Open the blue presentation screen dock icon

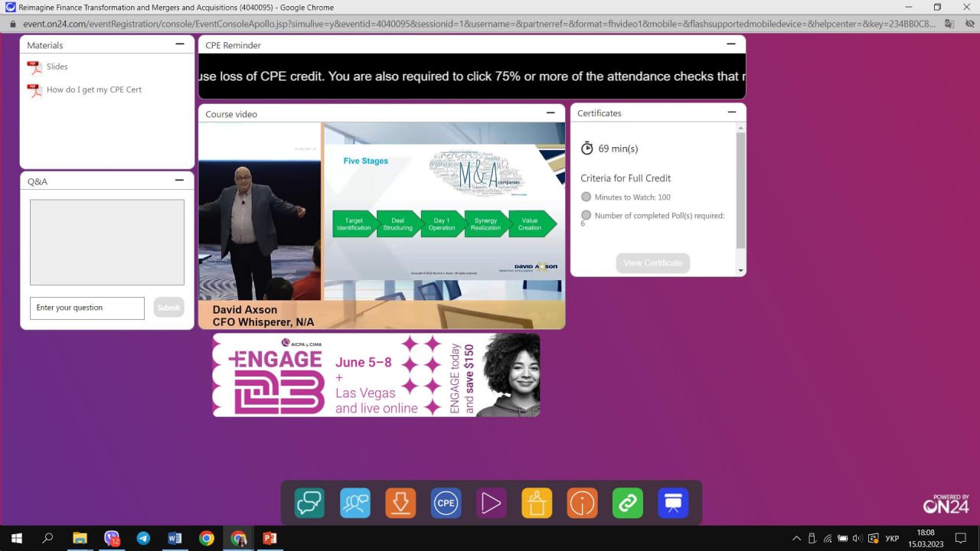point(673,503)
